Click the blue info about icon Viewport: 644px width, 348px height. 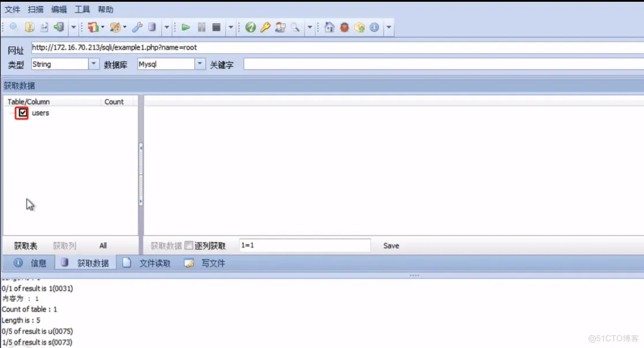tap(374, 27)
